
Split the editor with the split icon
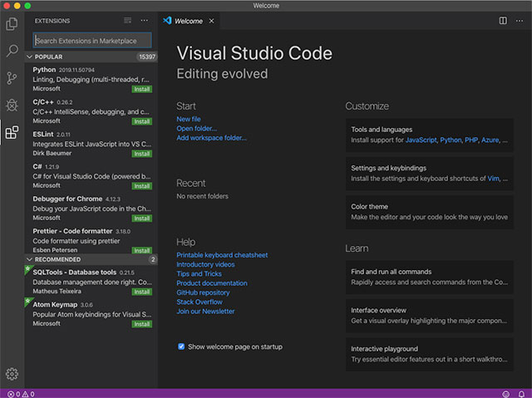tap(503, 20)
